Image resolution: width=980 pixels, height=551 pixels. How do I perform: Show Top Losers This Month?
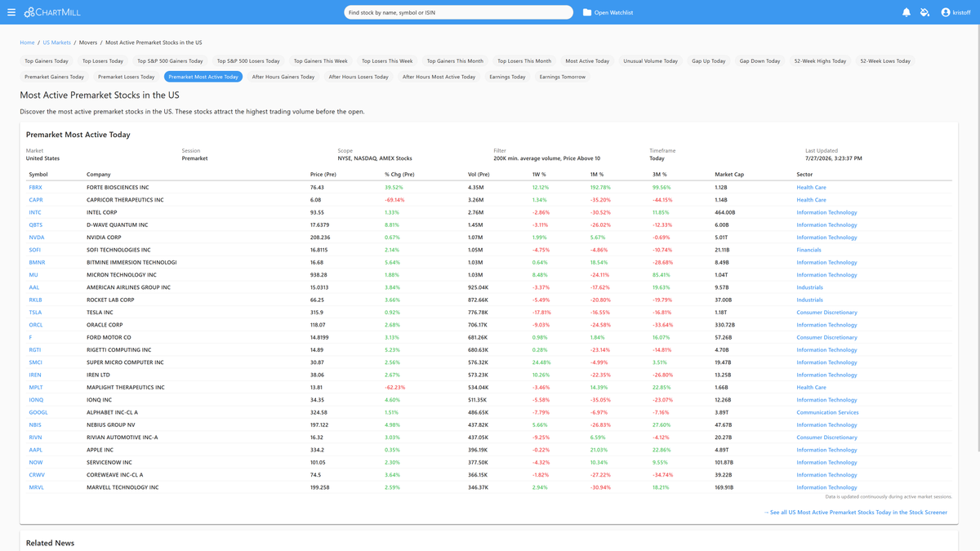point(524,61)
